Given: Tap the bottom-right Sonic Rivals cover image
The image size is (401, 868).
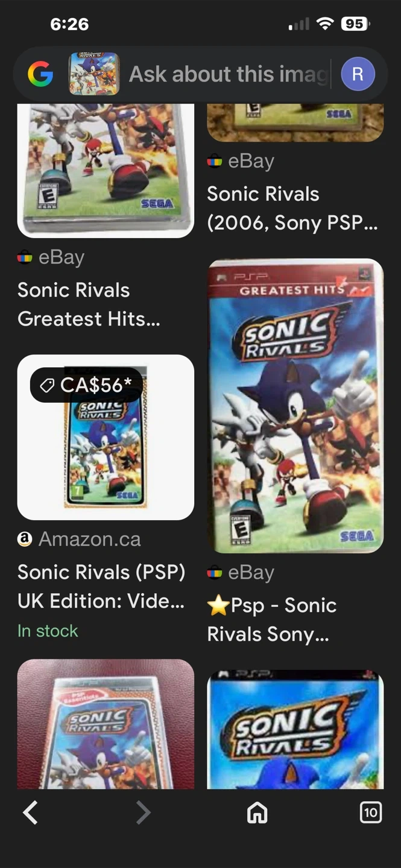Looking at the screenshot, I should click(295, 729).
